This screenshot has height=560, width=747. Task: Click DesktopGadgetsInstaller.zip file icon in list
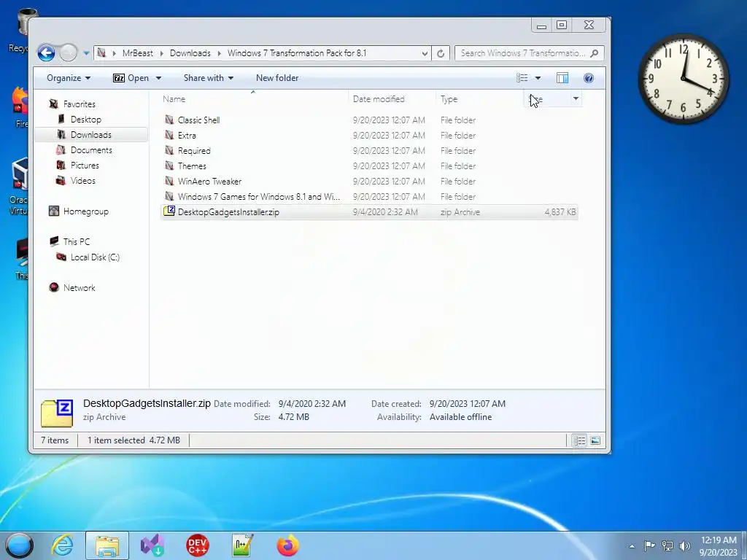coord(169,211)
